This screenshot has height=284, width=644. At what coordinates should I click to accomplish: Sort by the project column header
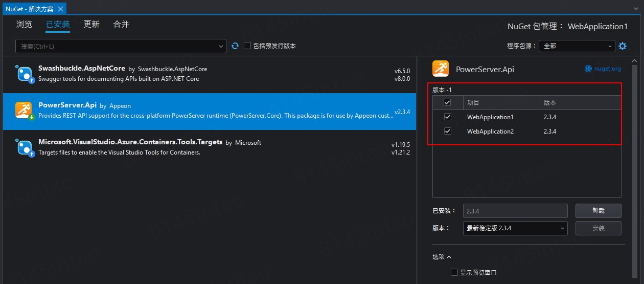501,103
